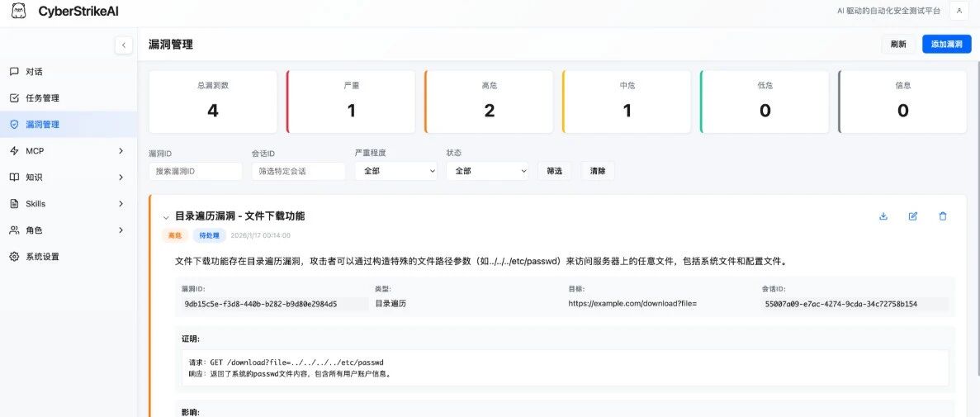Click the CyberStrikeAI logo icon
The width and height of the screenshot is (980, 417).
coord(19,12)
